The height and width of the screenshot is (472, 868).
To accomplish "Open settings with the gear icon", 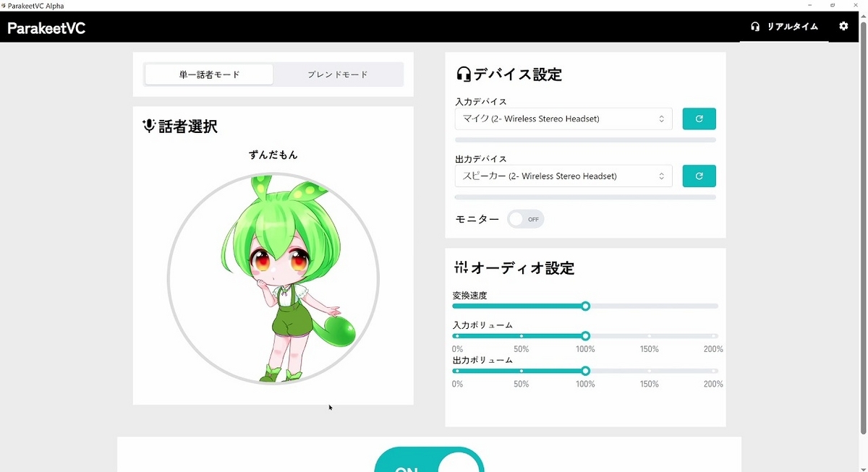I will point(843,26).
